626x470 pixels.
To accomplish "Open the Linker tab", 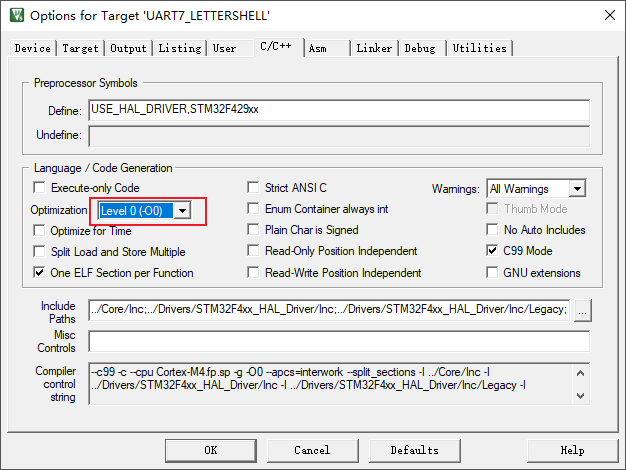I will pos(374,48).
